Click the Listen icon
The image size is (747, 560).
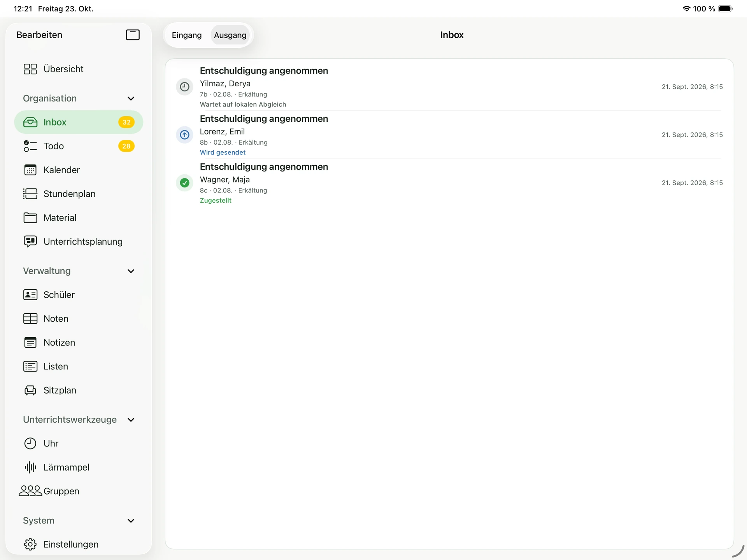pos(30,366)
